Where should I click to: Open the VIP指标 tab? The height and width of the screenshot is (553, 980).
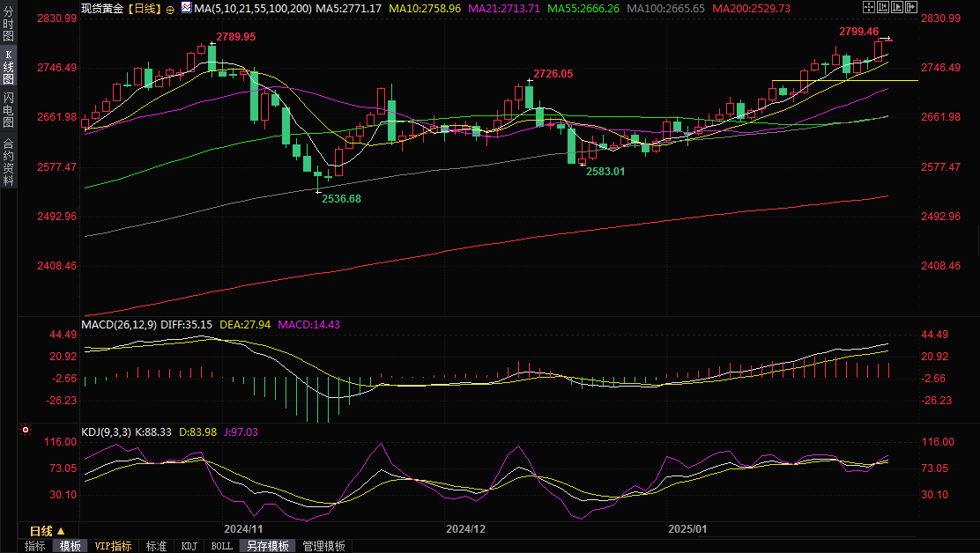click(x=113, y=546)
